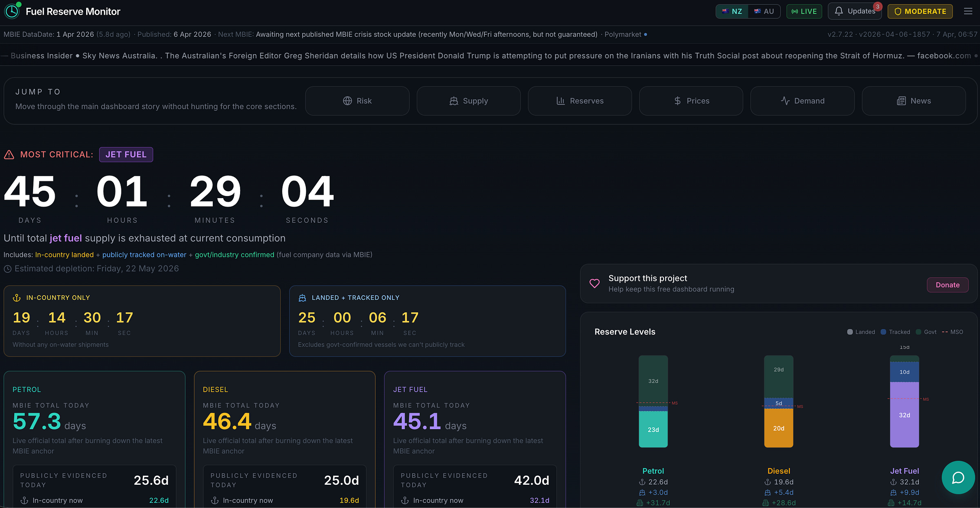Click the teal Petrol 23d landed bar segment
Screen dimensions: 980x508
click(x=653, y=429)
